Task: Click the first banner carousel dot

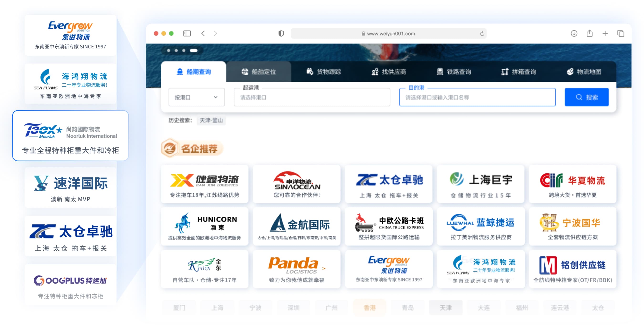Action: [169, 51]
